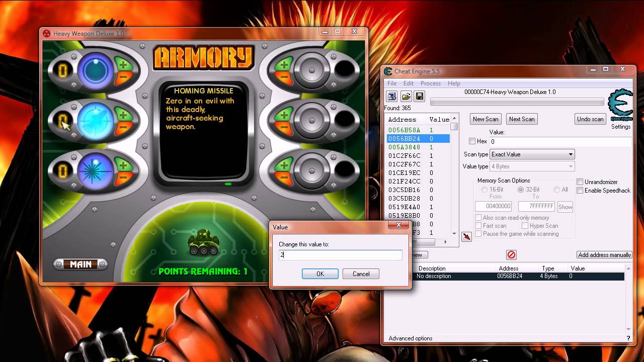Click the top-right gray locked weapon dial
Image resolution: width=644 pixels, height=362 pixels.
[311, 71]
